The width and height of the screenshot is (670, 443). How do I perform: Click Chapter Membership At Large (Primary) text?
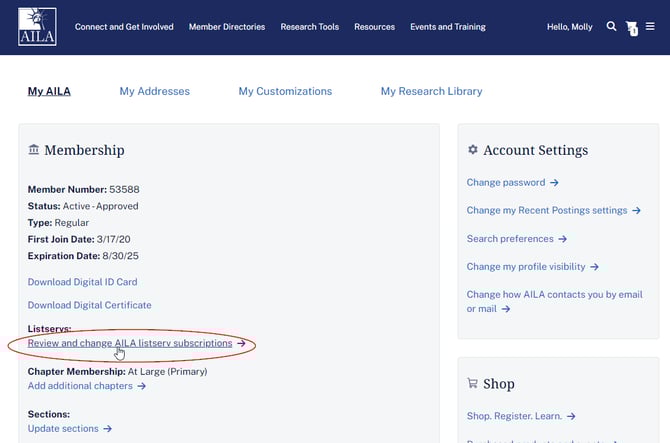pos(118,372)
